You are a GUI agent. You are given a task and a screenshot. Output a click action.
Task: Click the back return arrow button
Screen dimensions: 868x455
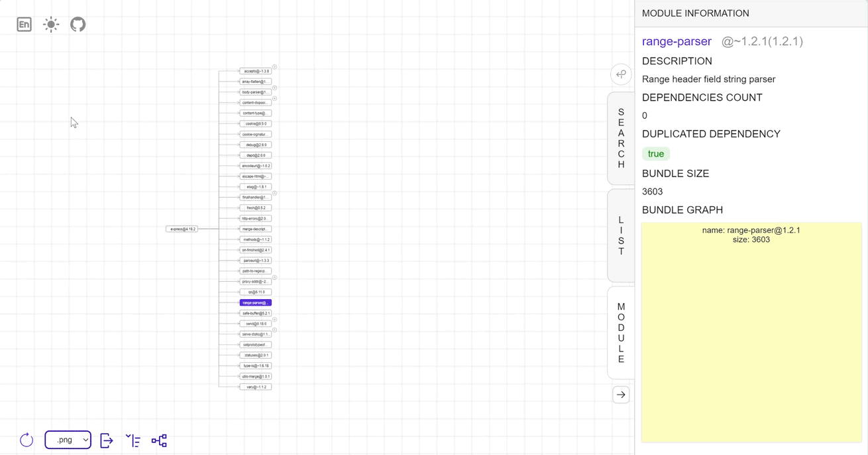(621, 74)
